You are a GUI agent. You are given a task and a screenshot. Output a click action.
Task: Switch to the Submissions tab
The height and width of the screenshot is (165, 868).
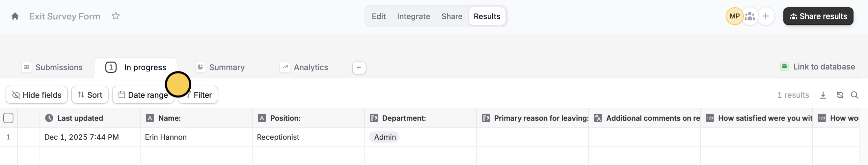click(x=52, y=67)
